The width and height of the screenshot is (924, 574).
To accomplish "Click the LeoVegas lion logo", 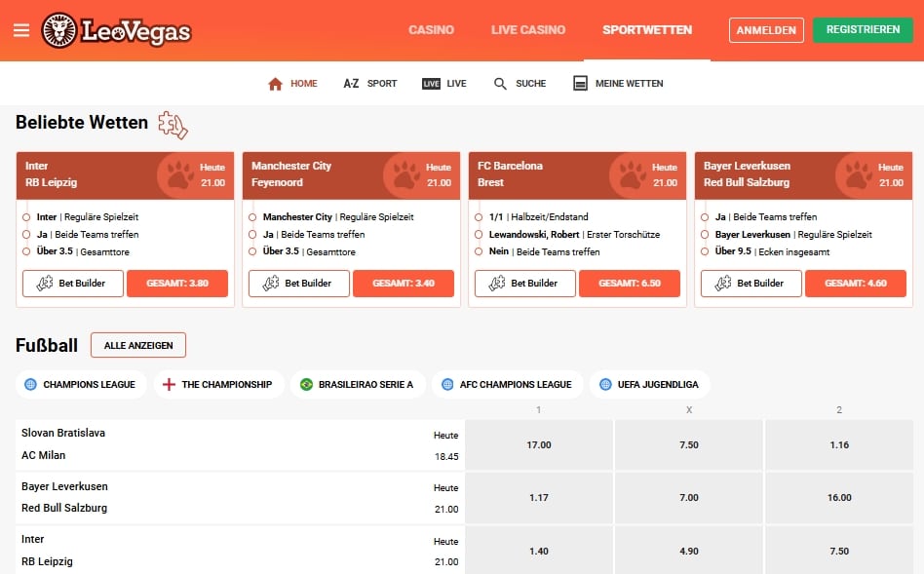I will click(58, 30).
